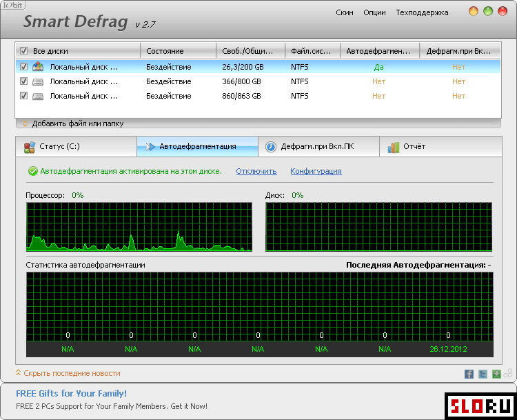Click the 'Отключить' link
This screenshot has width=517, height=420.
tap(256, 171)
